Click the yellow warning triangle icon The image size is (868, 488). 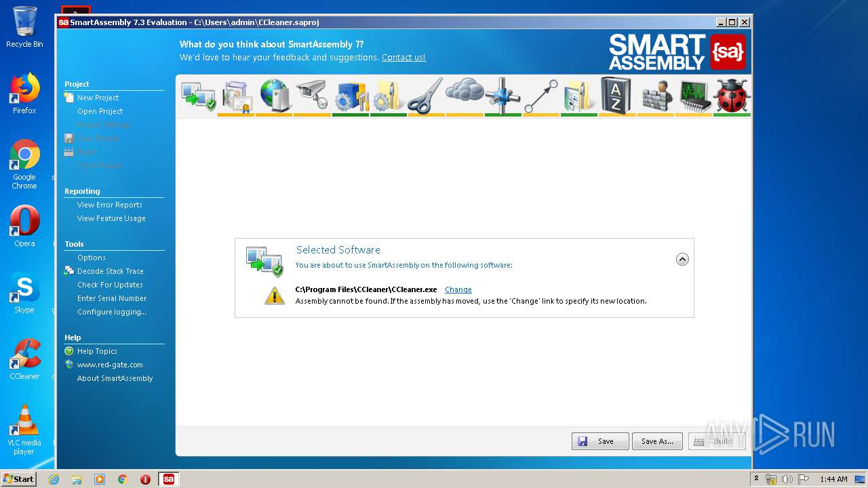(275, 296)
